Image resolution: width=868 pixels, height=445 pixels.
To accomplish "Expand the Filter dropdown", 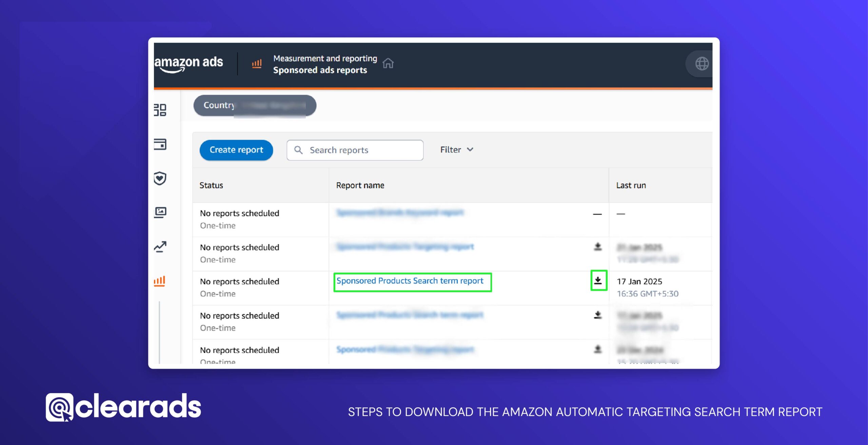I will tap(456, 149).
